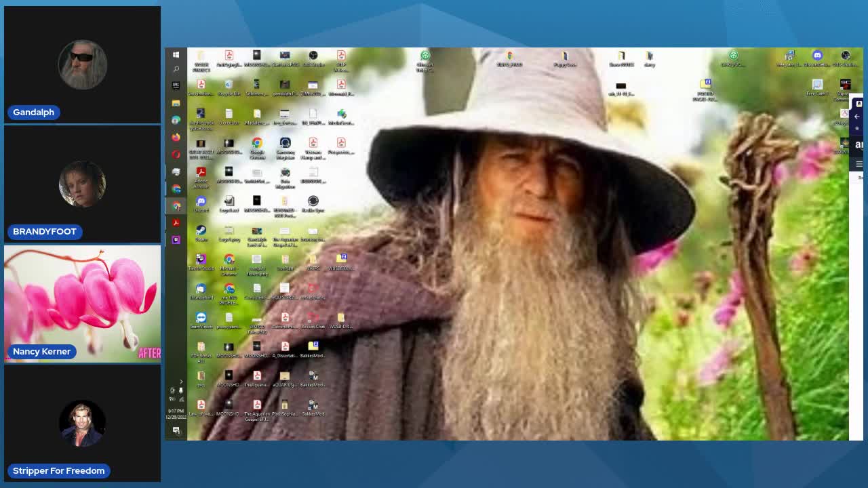Viewport: 868px width, 488px height.
Task: Expand hidden system tray icons chevron
Action: tap(180, 382)
